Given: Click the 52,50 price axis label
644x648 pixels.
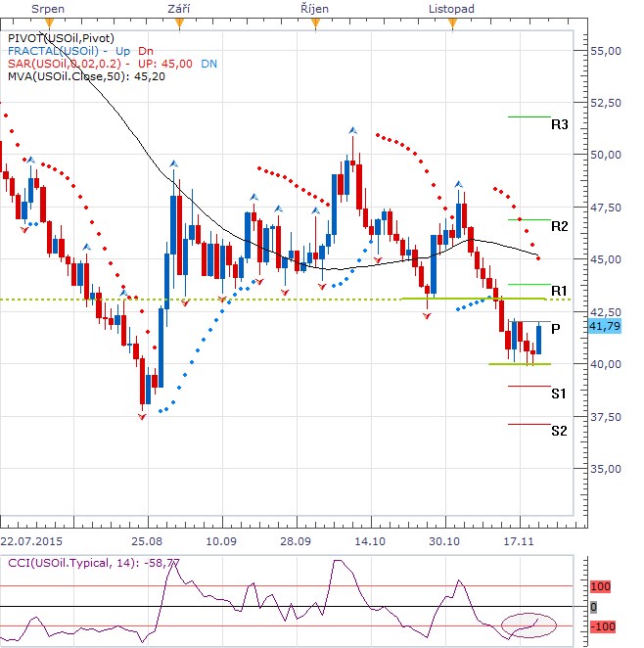Looking at the screenshot, I should [x=606, y=103].
